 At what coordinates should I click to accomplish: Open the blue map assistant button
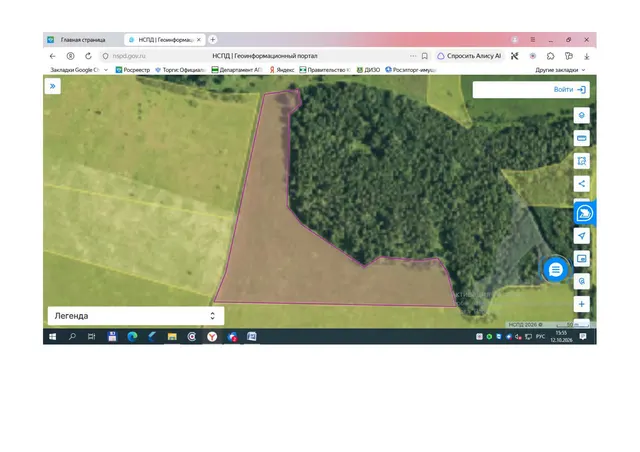(584, 213)
